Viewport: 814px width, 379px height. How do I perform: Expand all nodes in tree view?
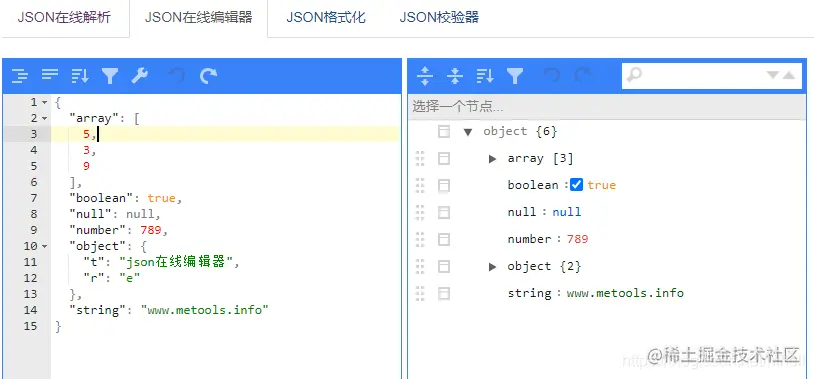(x=425, y=76)
